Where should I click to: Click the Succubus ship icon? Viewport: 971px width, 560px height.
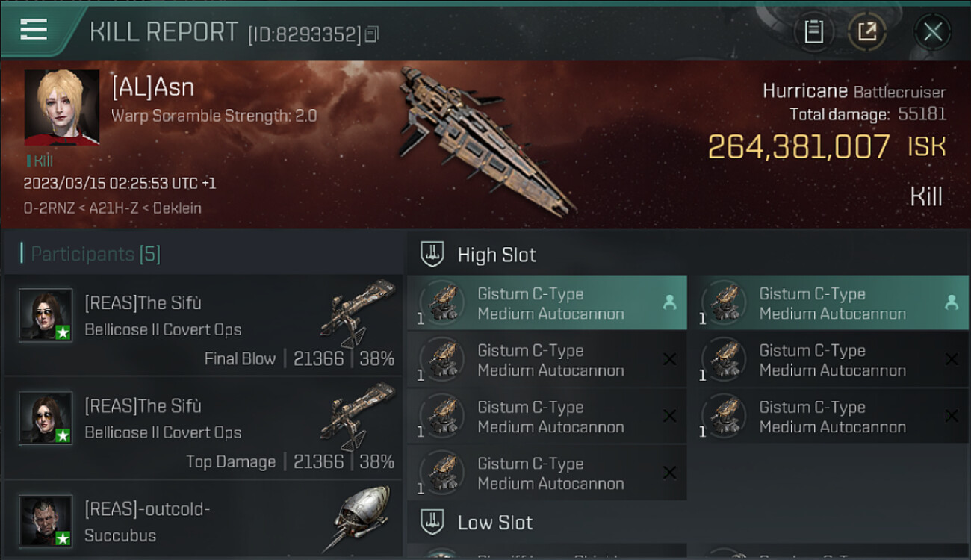pyautogui.click(x=361, y=517)
